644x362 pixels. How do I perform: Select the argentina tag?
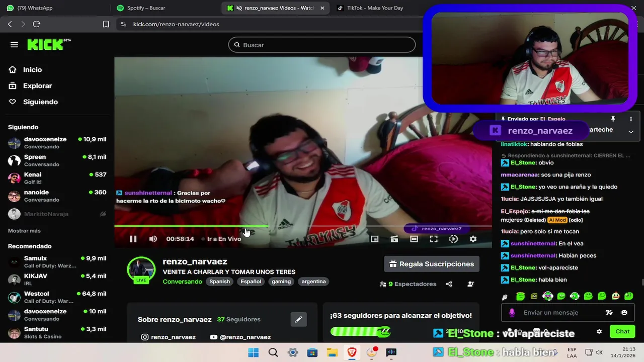click(x=313, y=282)
